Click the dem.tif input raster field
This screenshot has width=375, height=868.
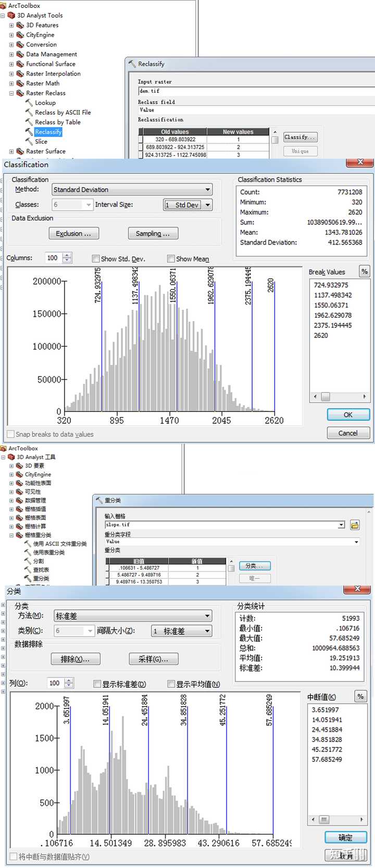coord(256,91)
